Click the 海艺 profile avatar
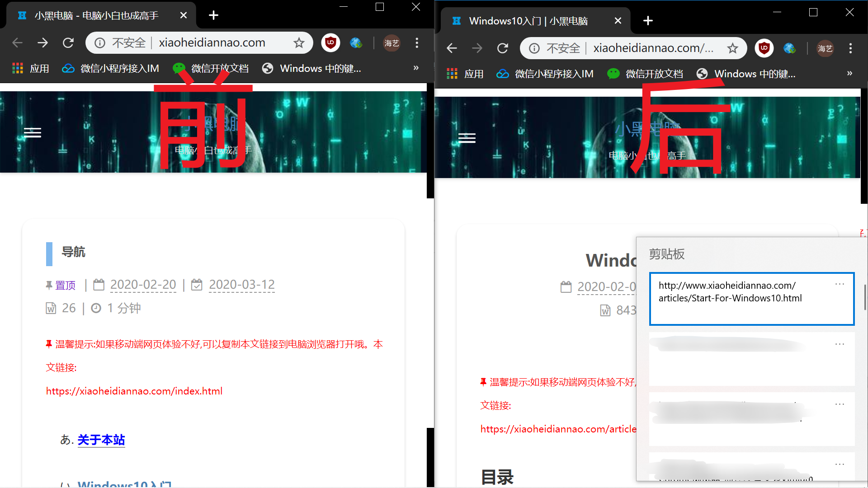 [392, 42]
